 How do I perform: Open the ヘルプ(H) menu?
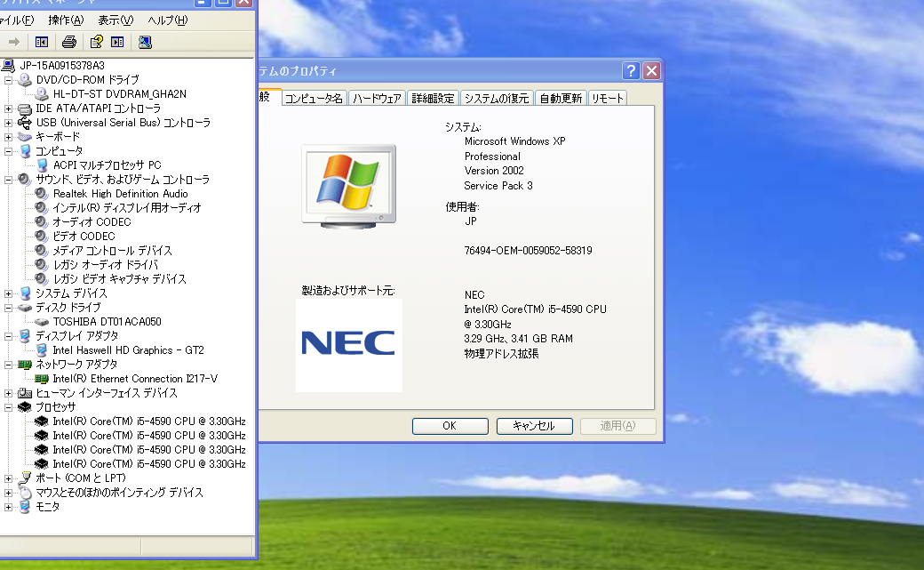[167, 20]
